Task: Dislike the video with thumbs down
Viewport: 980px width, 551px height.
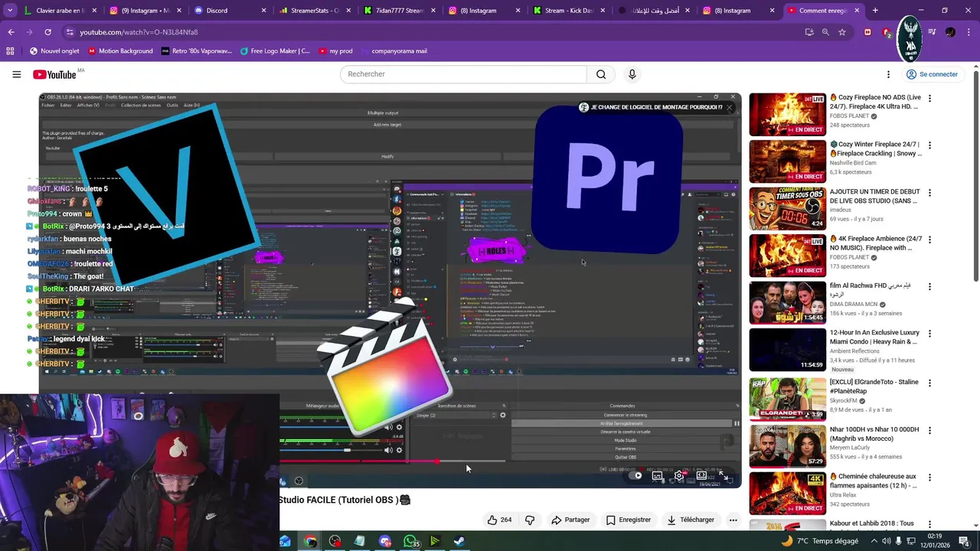Action: coord(530,520)
